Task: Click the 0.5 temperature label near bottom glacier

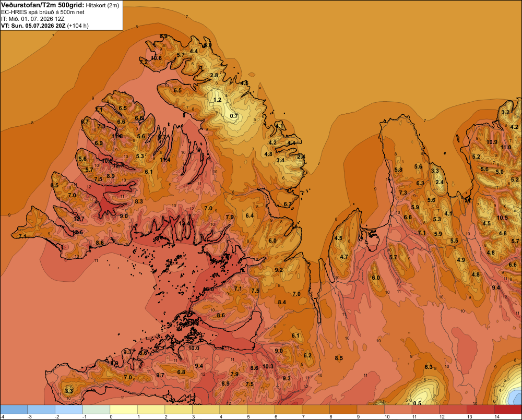Action: coord(417,403)
